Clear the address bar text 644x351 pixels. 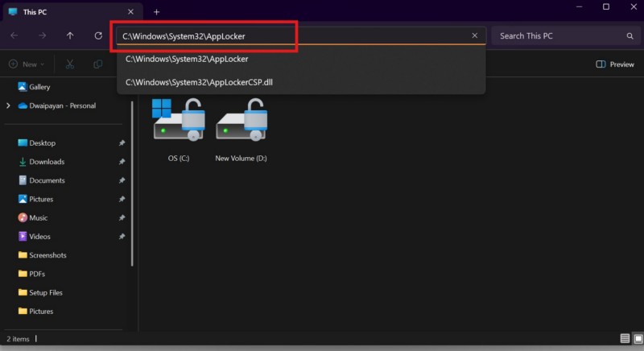tap(475, 35)
